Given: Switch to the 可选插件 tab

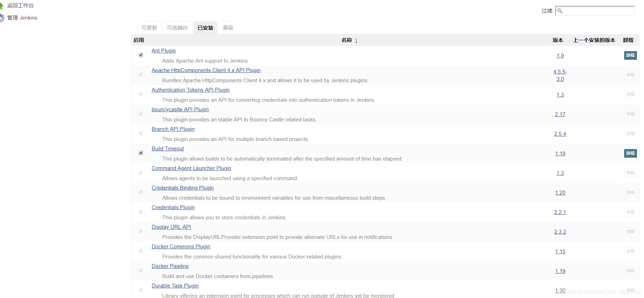Looking at the screenshot, I should (177, 28).
